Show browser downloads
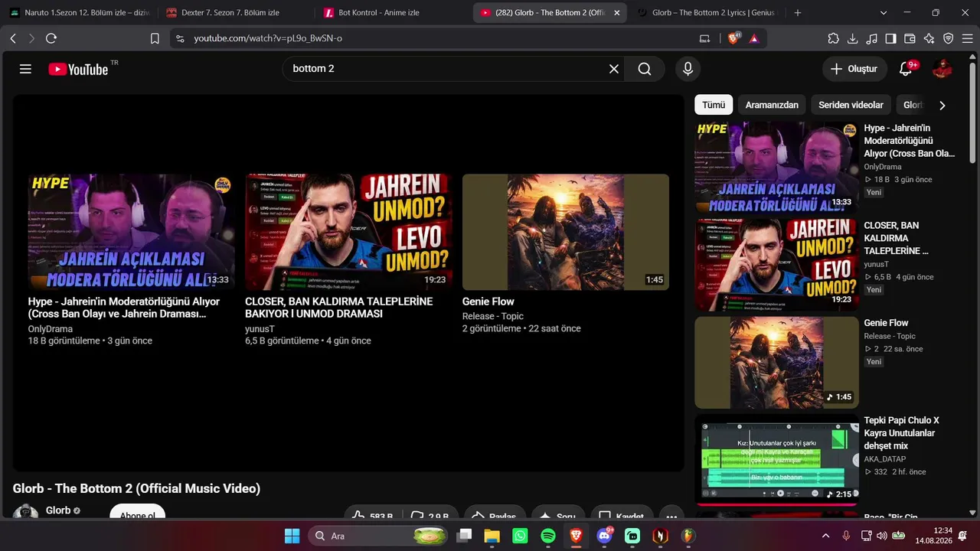980x551 pixels. point(853,38)
